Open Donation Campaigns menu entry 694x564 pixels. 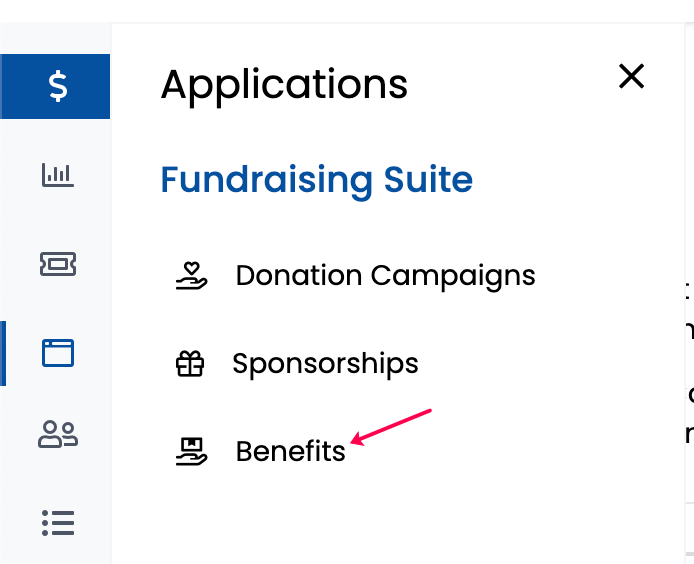coord(385,276)
